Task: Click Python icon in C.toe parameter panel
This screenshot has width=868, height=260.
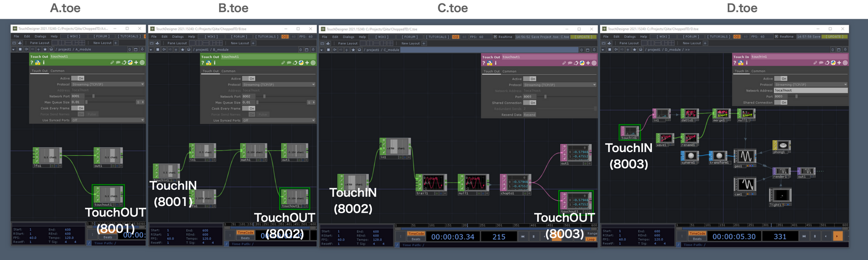Action: tap(582, 63)
